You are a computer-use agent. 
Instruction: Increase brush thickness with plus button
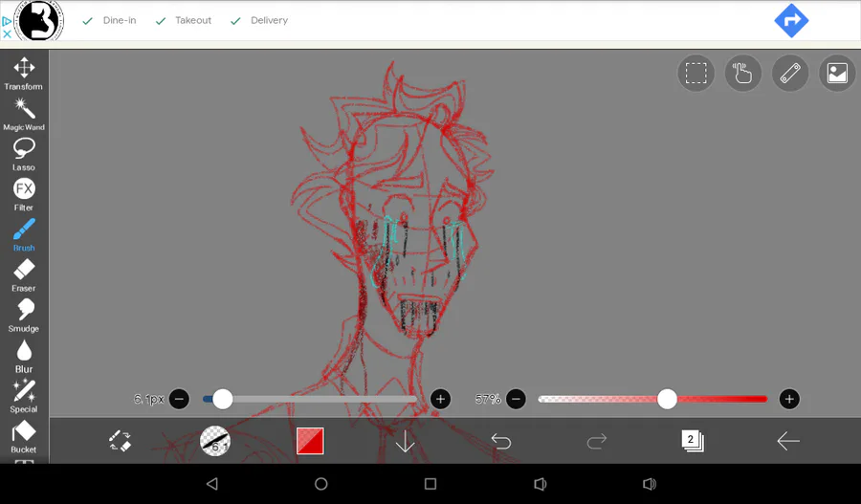click(x=440, y=399)
